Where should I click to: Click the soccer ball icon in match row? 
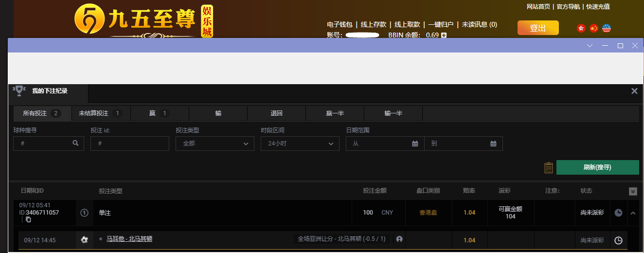coord(85,240)
